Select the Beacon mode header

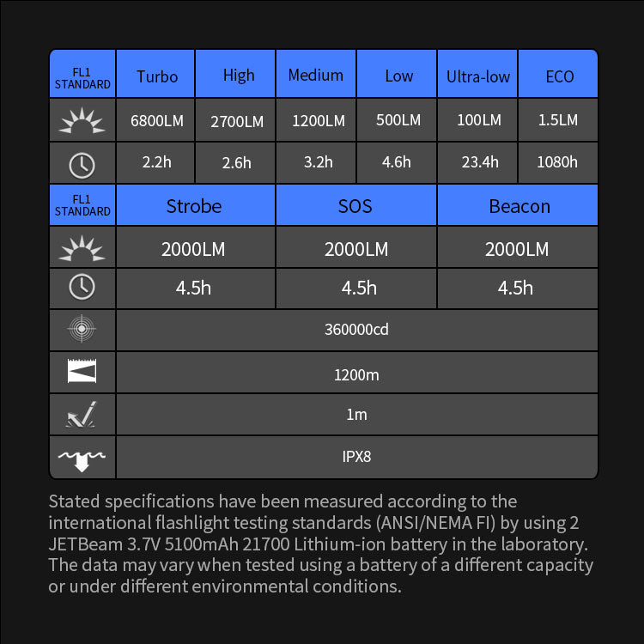pos(519,206)
